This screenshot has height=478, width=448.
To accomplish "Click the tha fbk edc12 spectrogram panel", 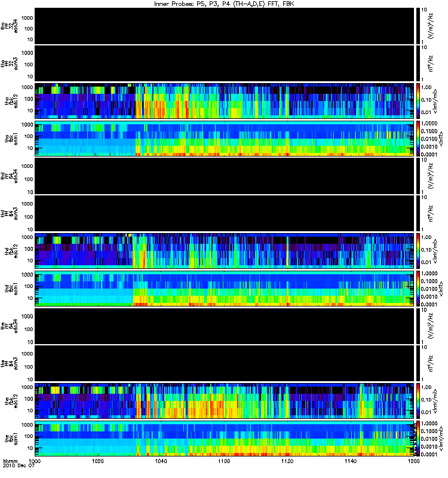I will [x=225, y=101].
